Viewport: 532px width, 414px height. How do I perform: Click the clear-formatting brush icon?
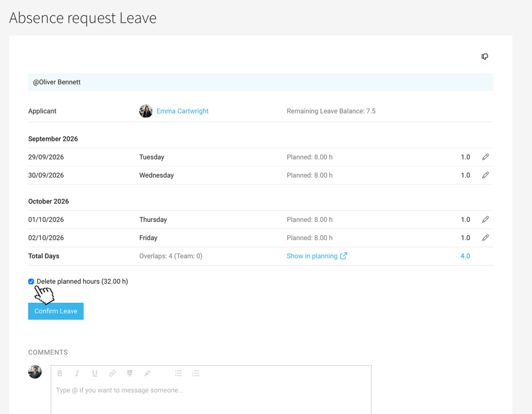tap(147, 373)
